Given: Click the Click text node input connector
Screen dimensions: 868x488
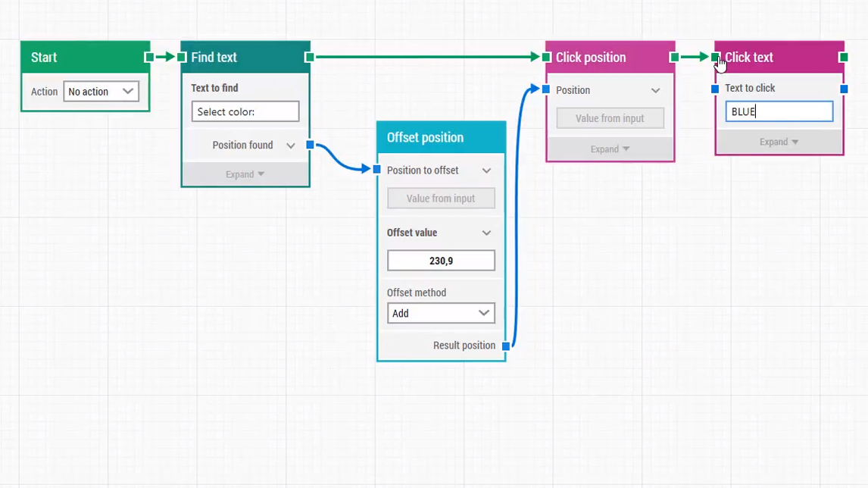Looking at the screenshot, I should 715,56.
